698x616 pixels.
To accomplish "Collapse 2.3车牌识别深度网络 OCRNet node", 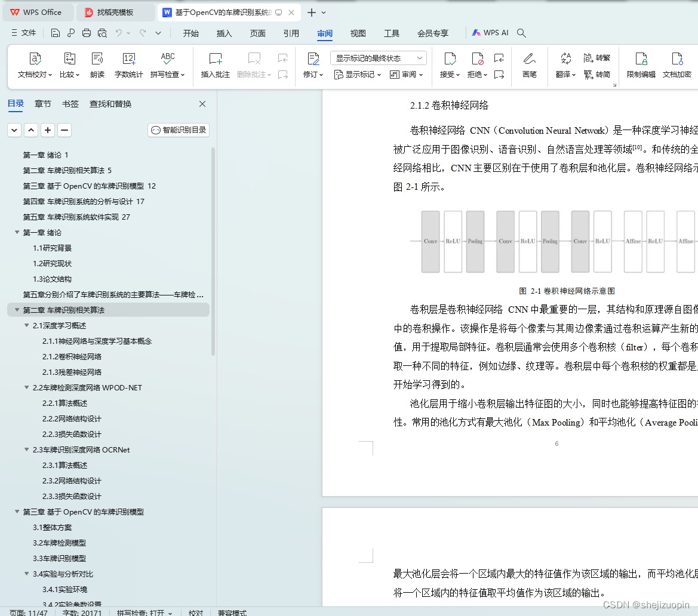I will point(27,449).
